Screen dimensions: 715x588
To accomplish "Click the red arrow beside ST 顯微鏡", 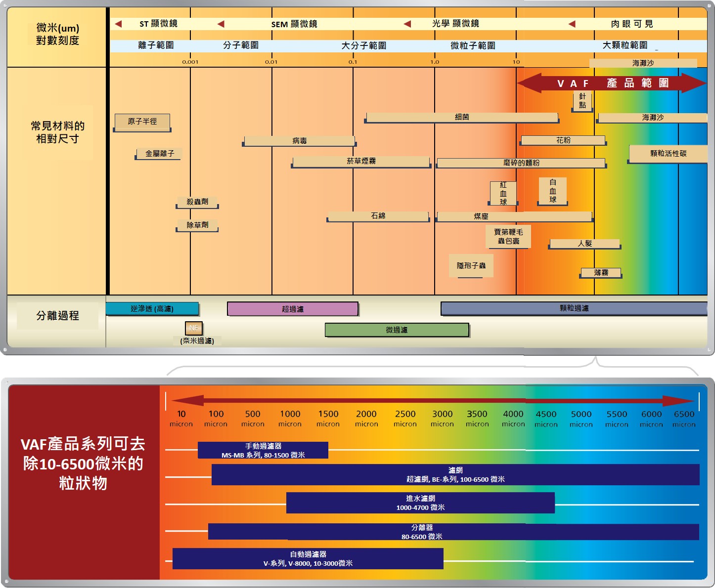I will 118,24.
